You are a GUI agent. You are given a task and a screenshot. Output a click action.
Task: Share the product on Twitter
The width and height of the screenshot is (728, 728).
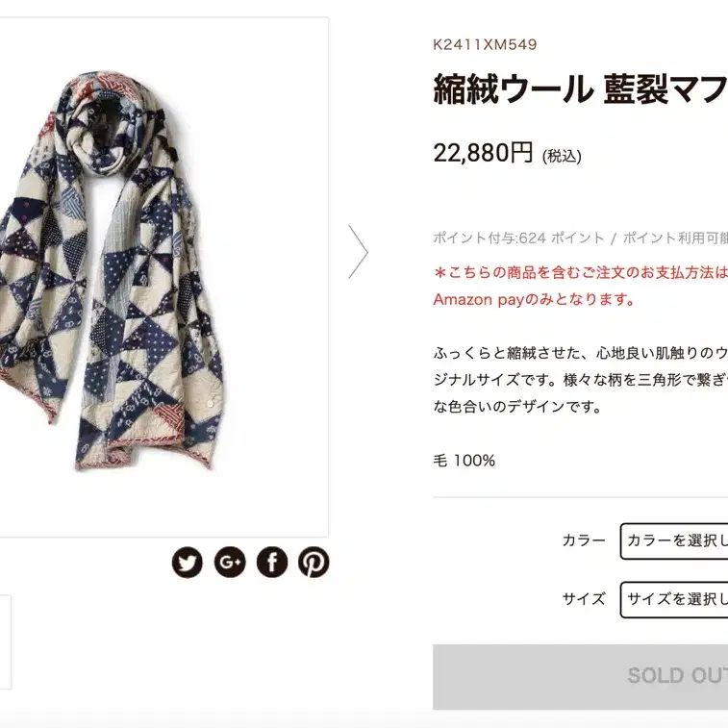click(188, 562)
